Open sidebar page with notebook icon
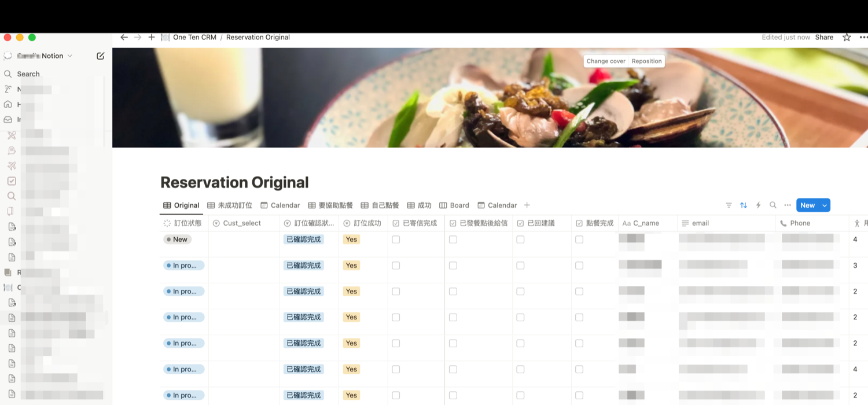Image resolution: width=868 pixels, height=405 pixels. (x=12, y=211)
